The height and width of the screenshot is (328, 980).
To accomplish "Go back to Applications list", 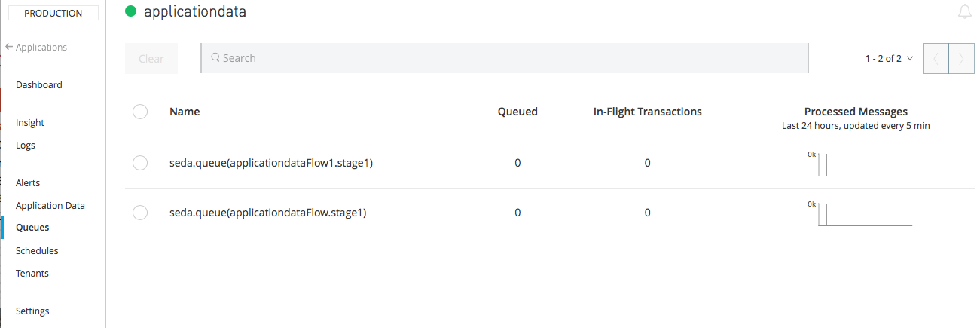I will point(36,48).
